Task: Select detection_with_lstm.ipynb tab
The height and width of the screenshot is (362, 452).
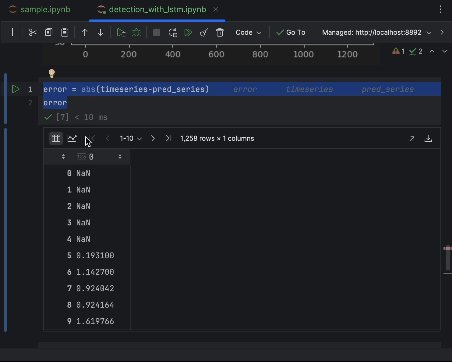Action: point(157,9)
